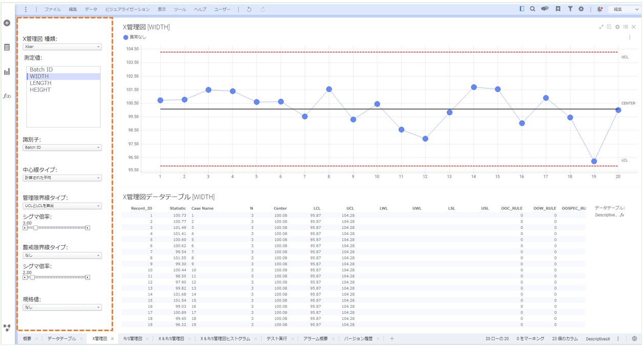Open the bookmarks icon
This screenshot has width=644, height=346.
(x=558, y=9)
